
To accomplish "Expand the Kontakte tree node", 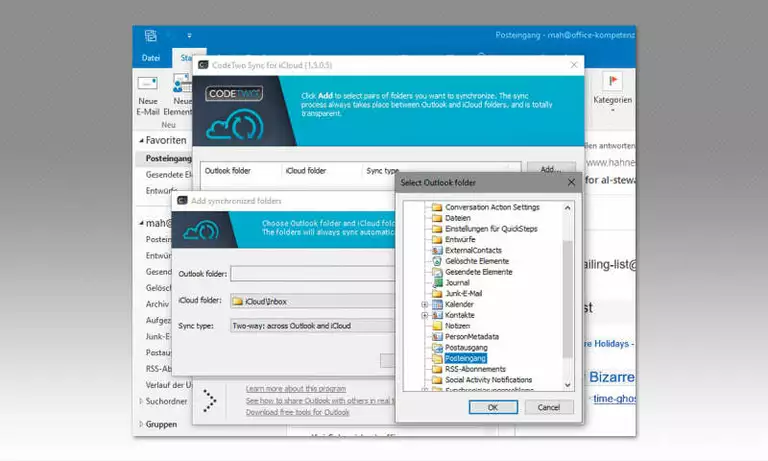I will click(x=425, y=315).
